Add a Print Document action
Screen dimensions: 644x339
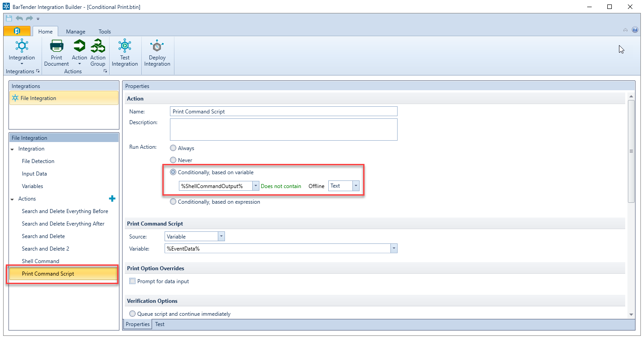(x=57, y=53)
